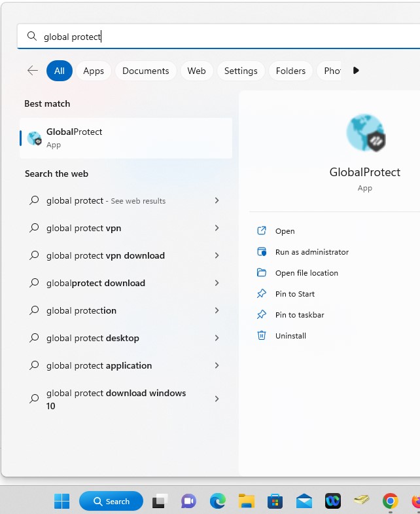
Task: Click the search icon next to 'global protection'
Action: pos(34,310)
